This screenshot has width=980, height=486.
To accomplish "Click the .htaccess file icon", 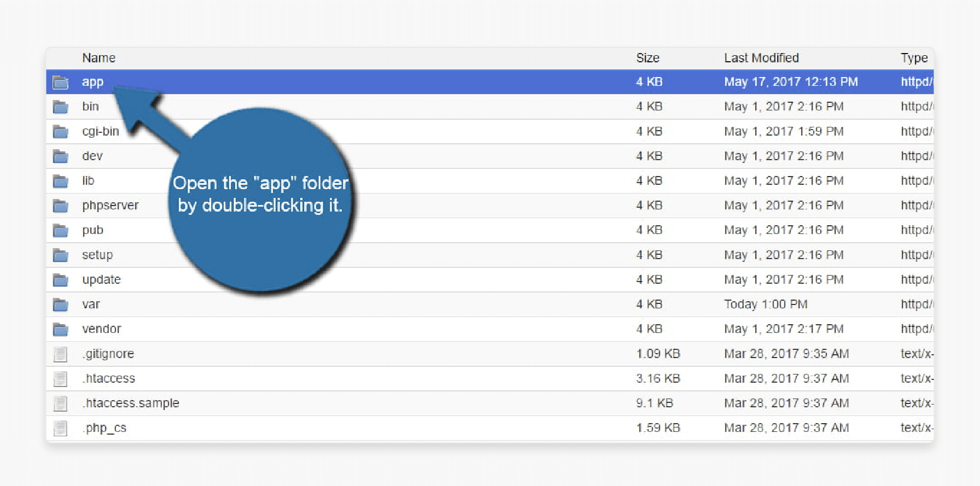I will (x=60, y=379).
